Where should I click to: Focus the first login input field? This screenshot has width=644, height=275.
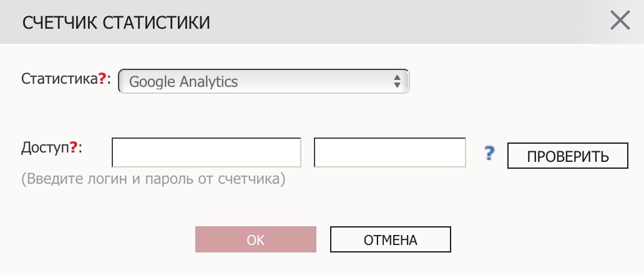pyautogui.click(x=207, y=152)
